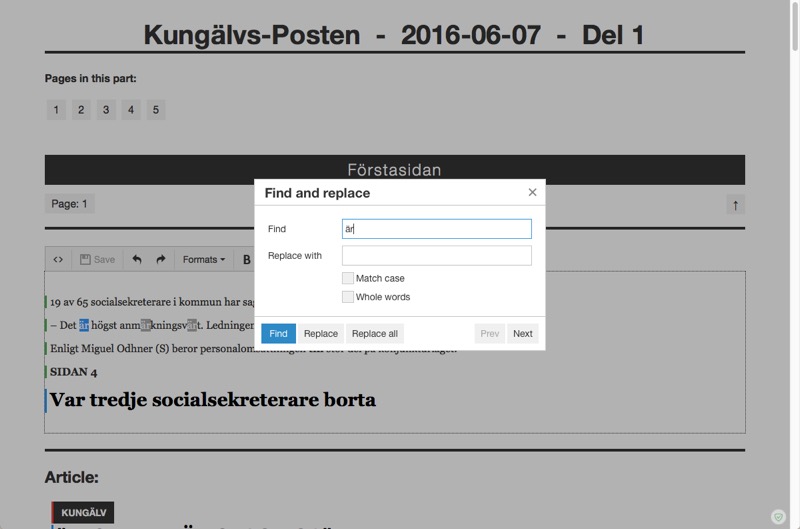The height and width of the screenshot is (529, 800).
Task: Toggle the Whole words checkbox
Action: 348,297
